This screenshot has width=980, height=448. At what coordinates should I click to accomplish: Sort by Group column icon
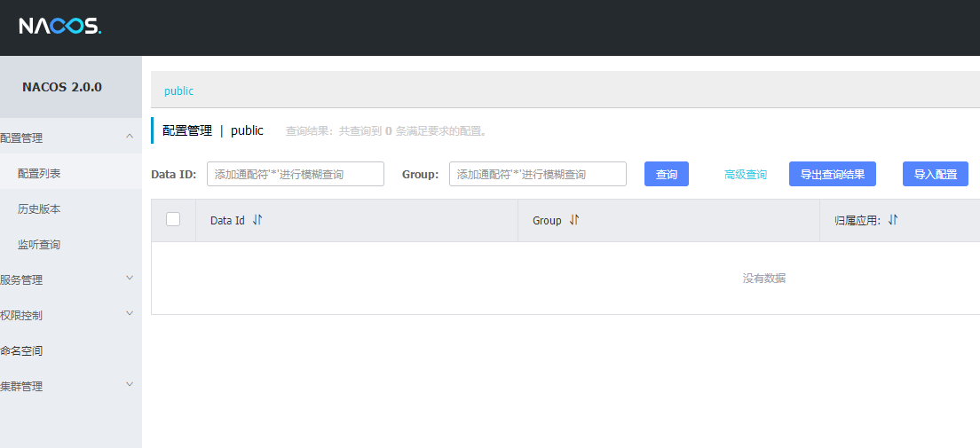coord(573,220)
